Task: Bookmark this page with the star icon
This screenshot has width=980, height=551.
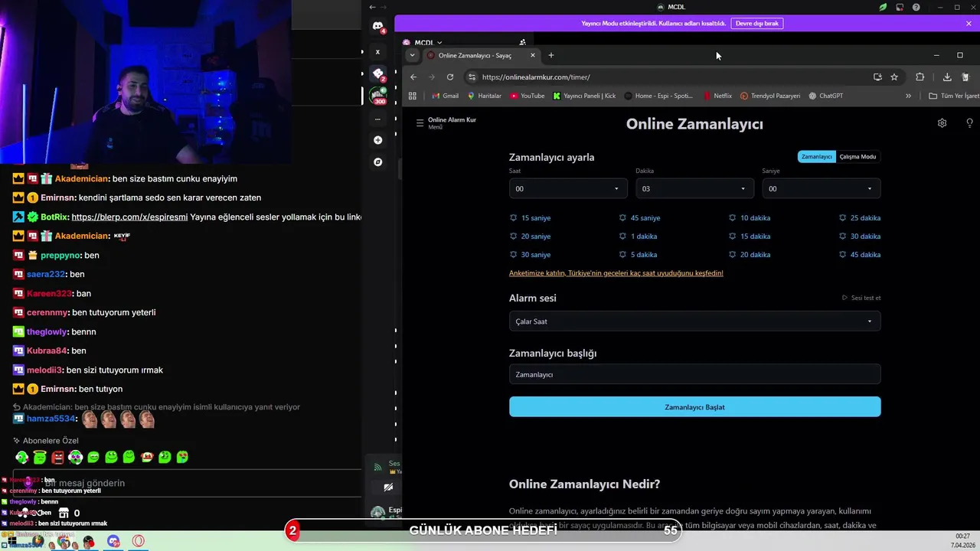Action: (894, 77)
